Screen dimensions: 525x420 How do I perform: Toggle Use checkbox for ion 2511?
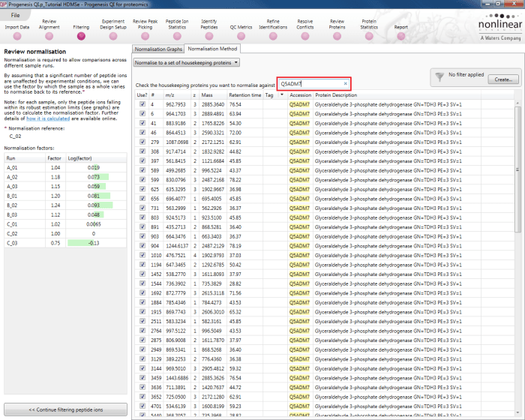click(142, 321)
